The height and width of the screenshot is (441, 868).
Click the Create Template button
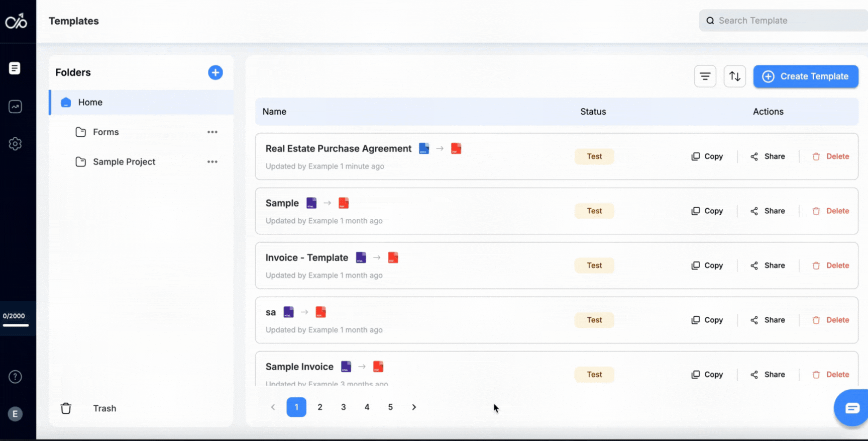pyautogui.click(x=805, y=76)
